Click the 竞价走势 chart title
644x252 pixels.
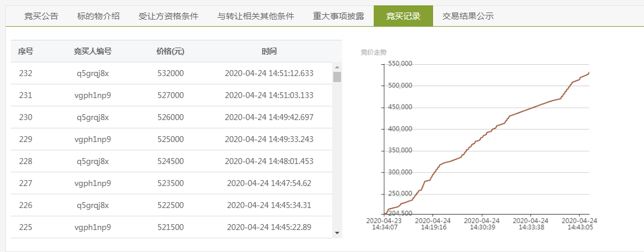click(374, 52)
